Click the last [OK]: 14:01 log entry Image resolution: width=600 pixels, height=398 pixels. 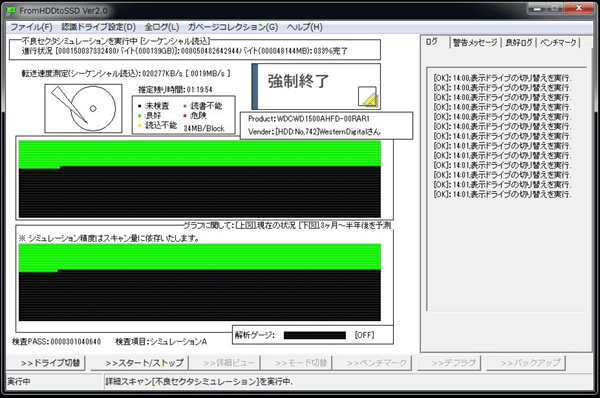(502, 194)
